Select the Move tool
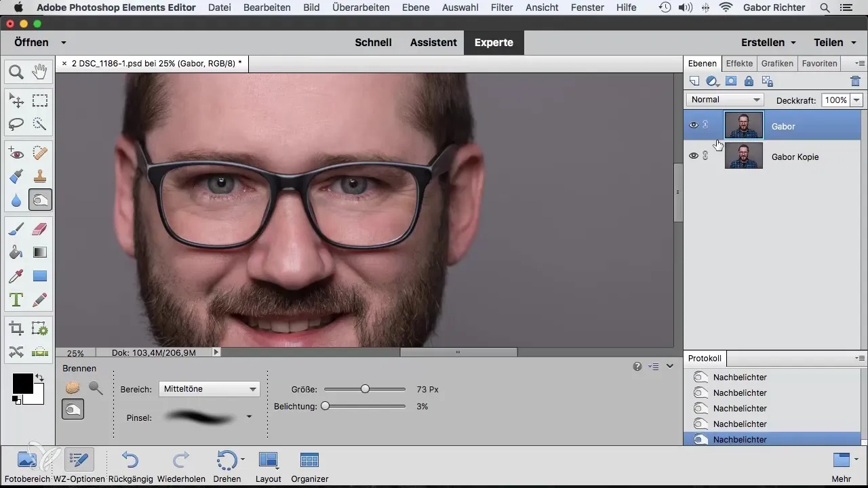Screen dimensions: 868x488 pos(16,102)
